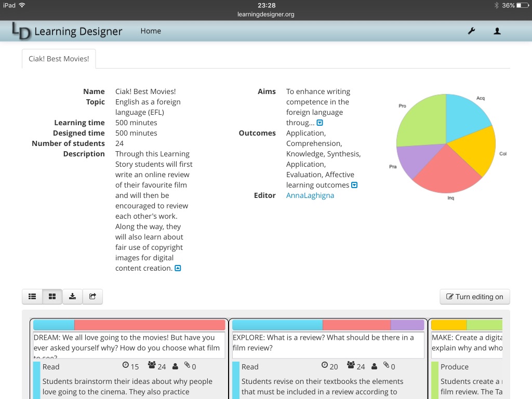Screen dimensions: 532x399
Task: Switch to list view layout
Action: click(32, 297)
